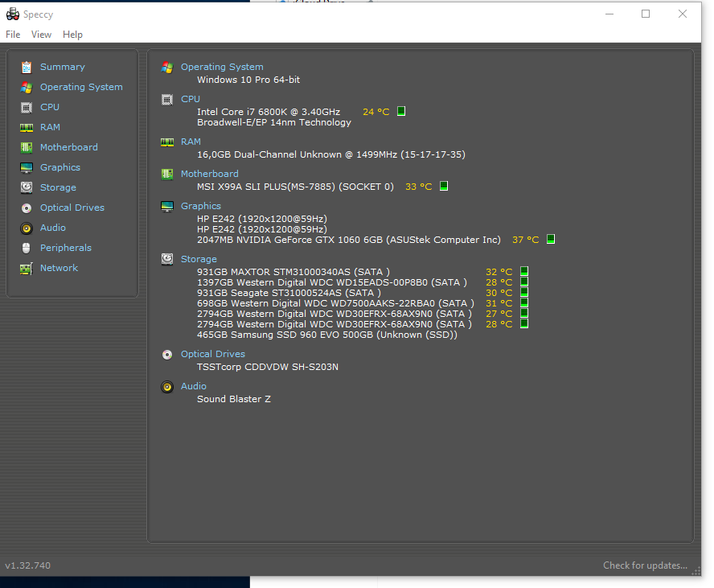This screenshot has height=588, width=714.
Task: Click the Network card icon in sidebar
Action: pyautogui.click(x=27, y=269)
